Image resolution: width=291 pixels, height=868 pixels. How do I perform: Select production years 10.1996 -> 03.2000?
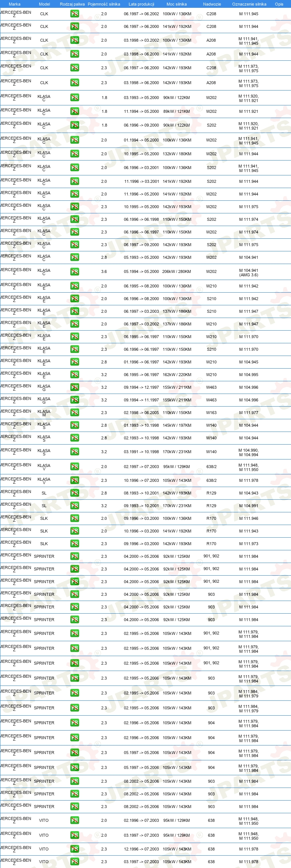click(x=141, y=531)
